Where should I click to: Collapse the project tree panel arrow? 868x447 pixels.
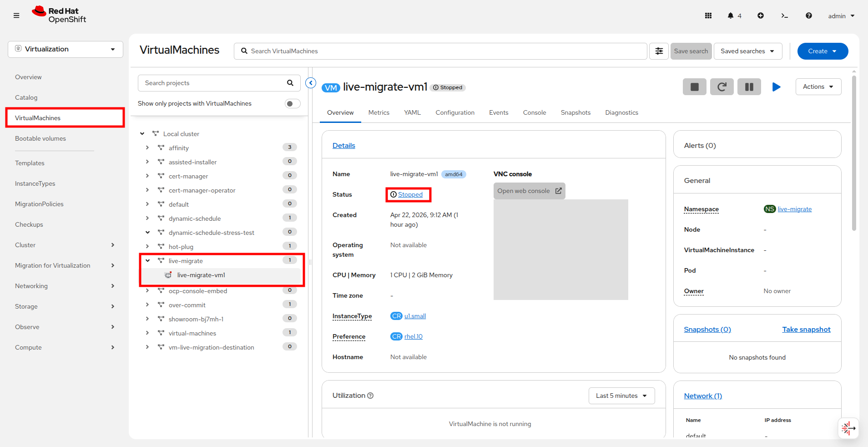point(311,83)
